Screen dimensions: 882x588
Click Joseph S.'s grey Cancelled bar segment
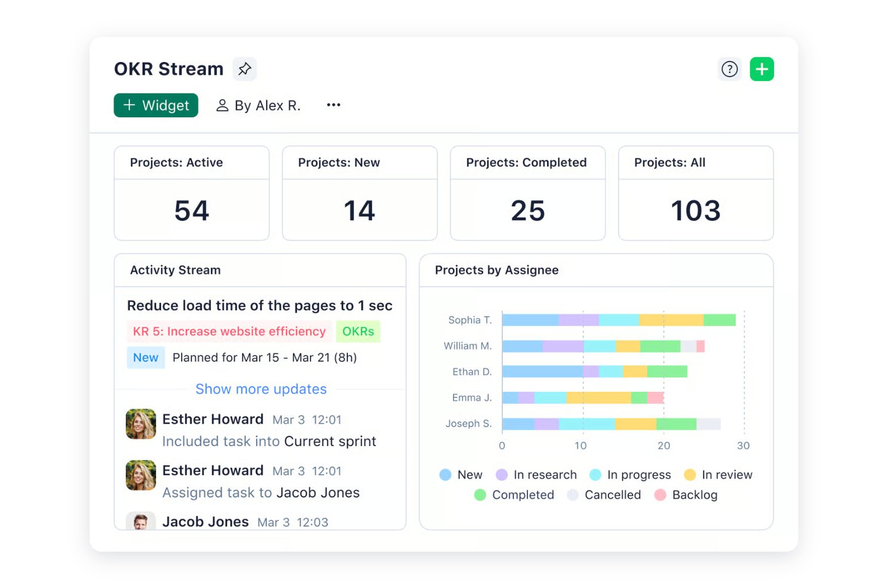tap(709, 424)
